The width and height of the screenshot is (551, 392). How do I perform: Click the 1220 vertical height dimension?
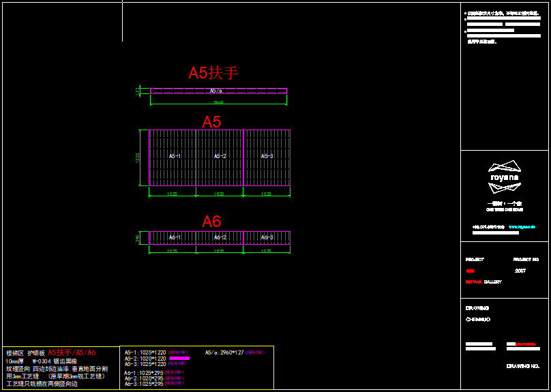tap(138, 157)
